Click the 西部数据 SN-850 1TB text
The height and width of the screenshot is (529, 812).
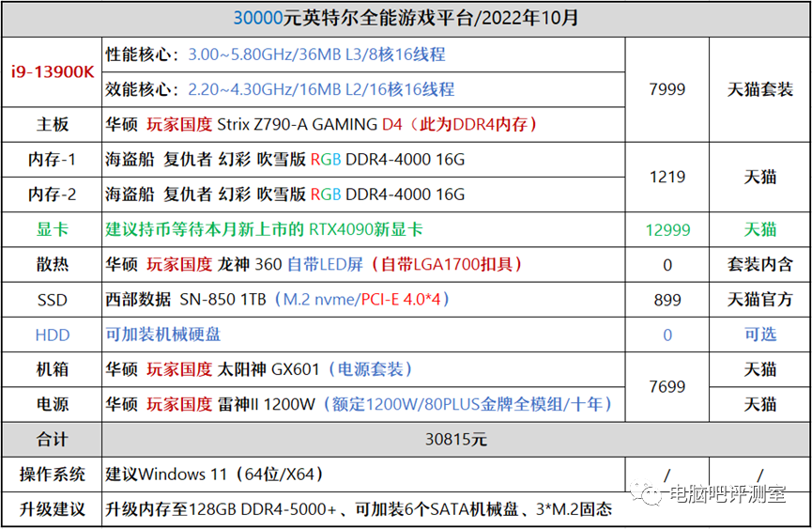[185, 300]
